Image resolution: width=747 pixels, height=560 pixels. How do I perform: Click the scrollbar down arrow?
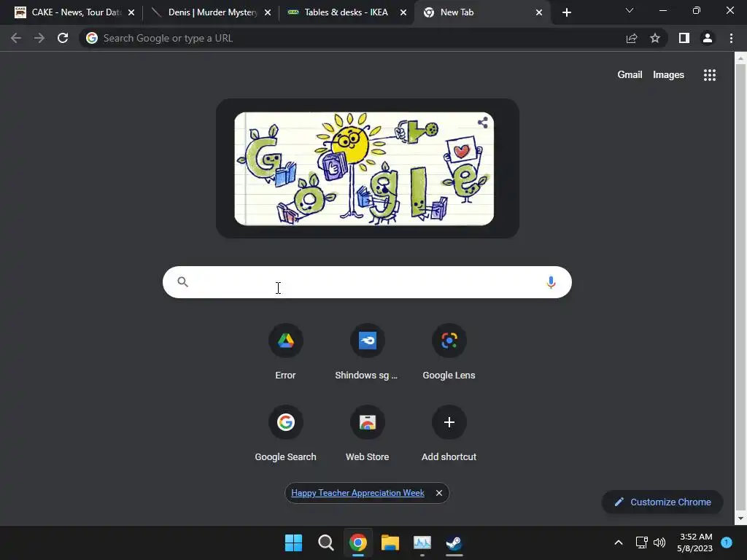pyautogui.click(x=740, y=518)
